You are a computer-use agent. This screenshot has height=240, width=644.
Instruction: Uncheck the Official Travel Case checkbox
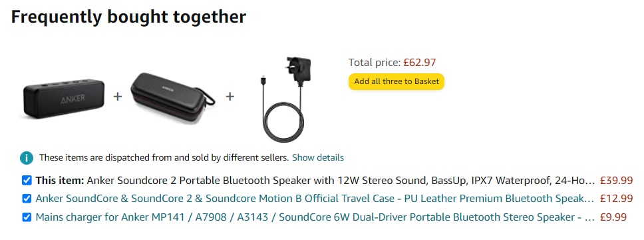tap(27, 199)
